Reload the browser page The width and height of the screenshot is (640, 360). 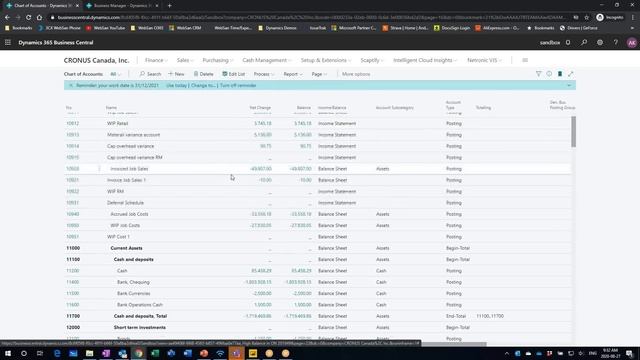pyautogui.click(x=28, y=18)
